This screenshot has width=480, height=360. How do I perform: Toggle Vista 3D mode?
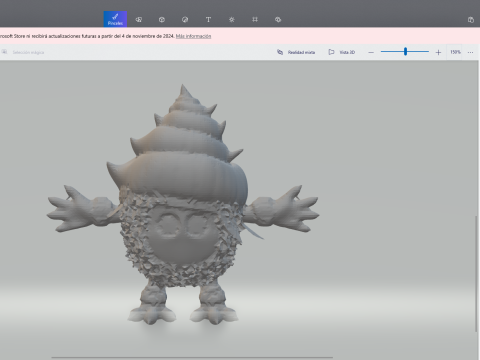click(342, 52)
